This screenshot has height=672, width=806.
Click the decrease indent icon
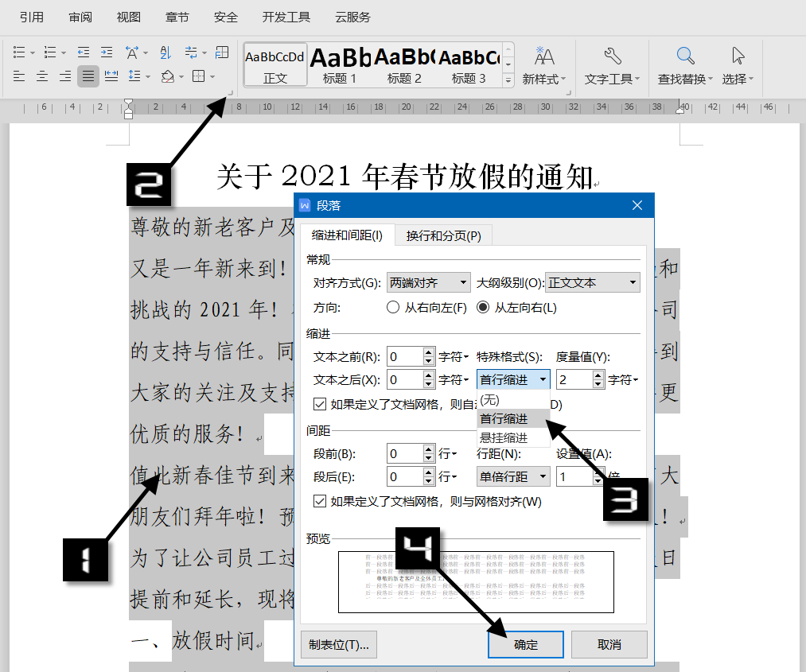point(84,52)
